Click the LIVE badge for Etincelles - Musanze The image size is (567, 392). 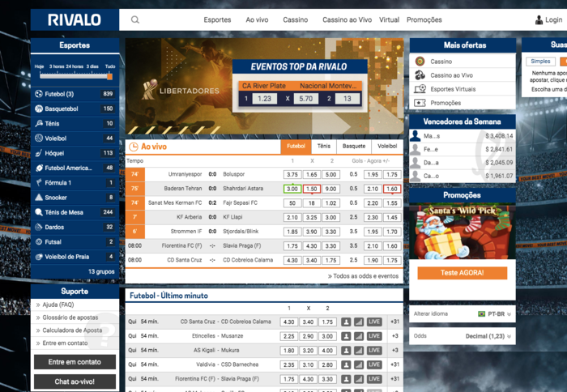coord(374,336)
